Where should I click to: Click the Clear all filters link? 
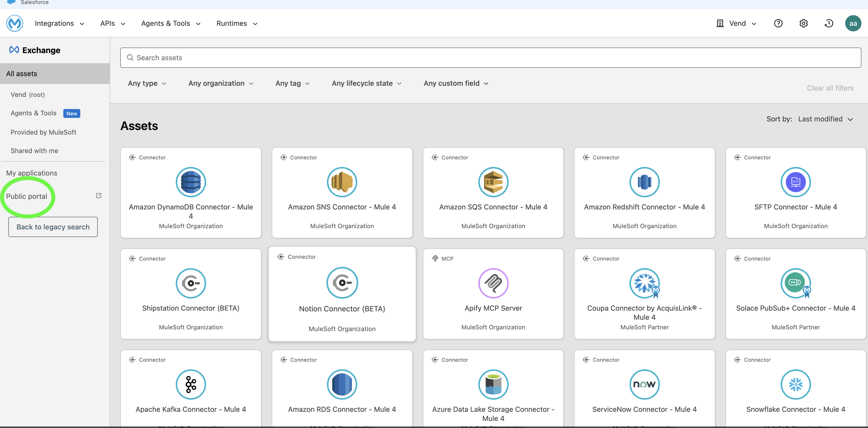[830, 88]
